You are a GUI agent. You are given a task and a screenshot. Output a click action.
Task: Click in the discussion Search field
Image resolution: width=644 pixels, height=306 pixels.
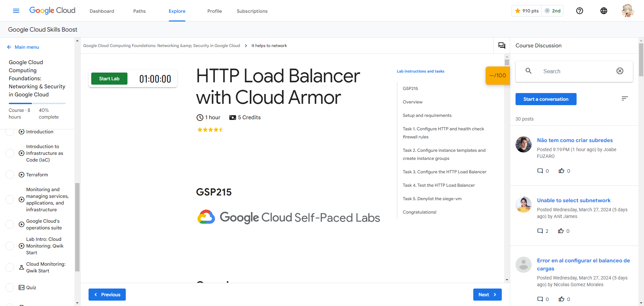coord(574,71)
